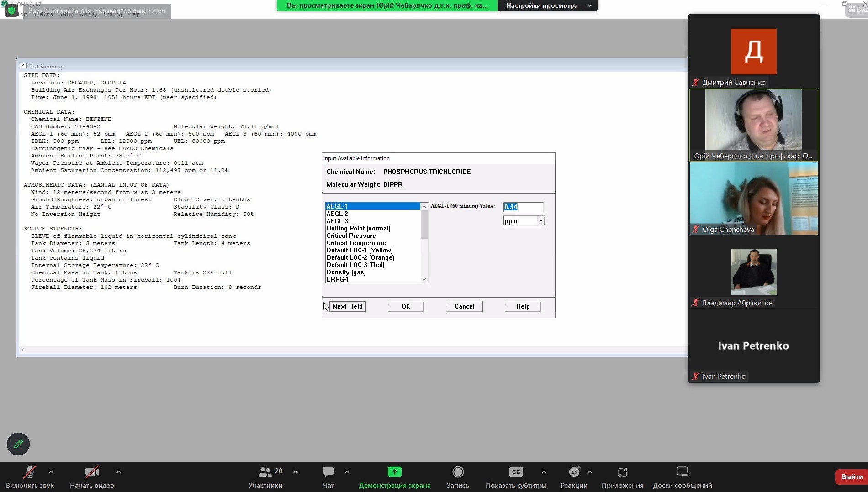The height and width of the screenshot is (492, 868).
Task: Leave the meeting with Выйти button
Action: coord(852,476)
